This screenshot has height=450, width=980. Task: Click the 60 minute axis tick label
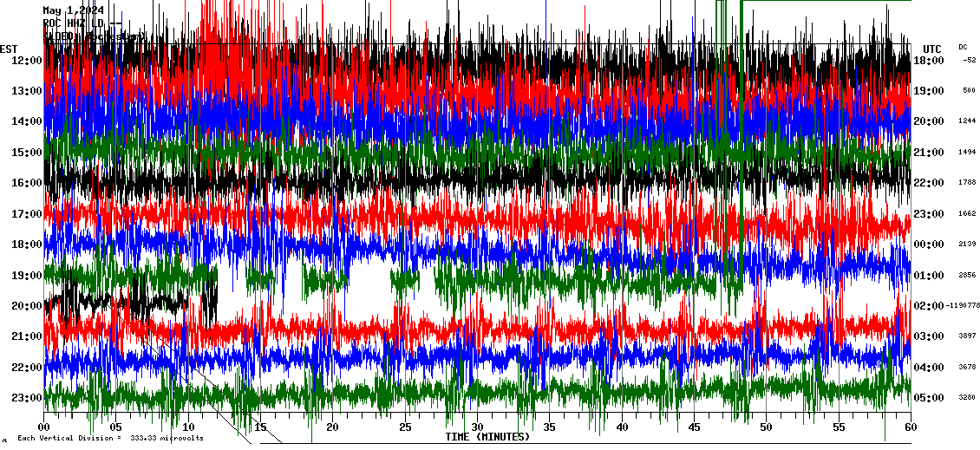click(910, 427)
